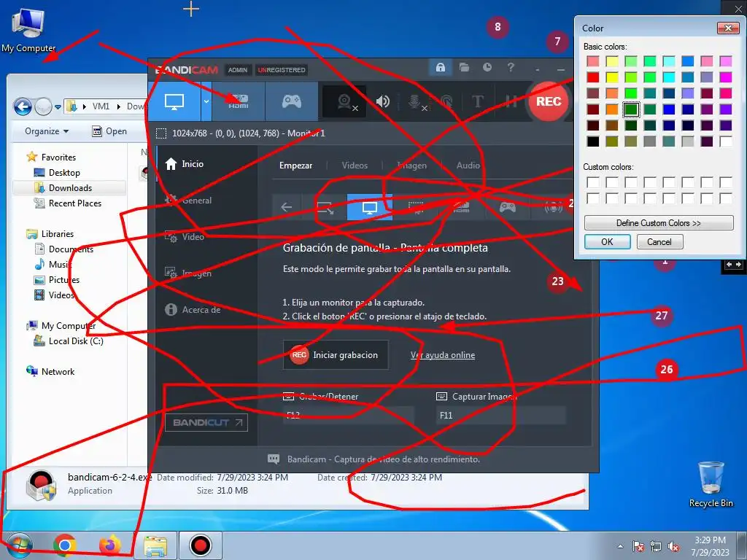
Task: Toggle the speaker sound icon
Action: tap(382, 101)
